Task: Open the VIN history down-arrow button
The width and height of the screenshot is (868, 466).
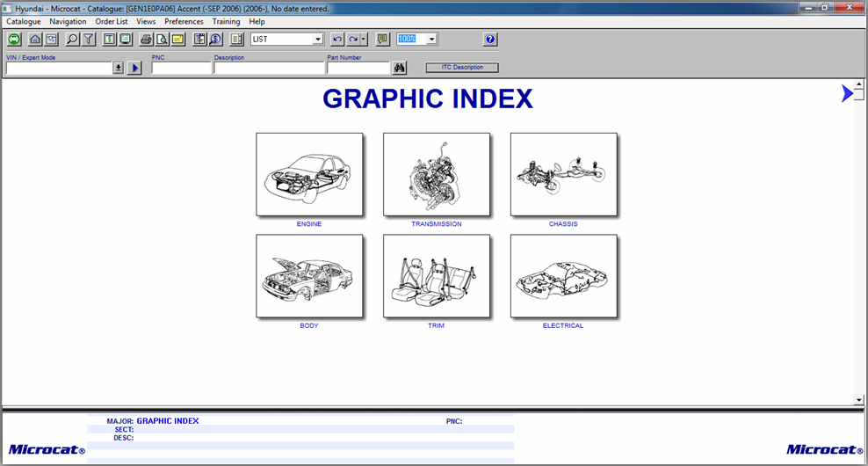Action: point(118,68)
